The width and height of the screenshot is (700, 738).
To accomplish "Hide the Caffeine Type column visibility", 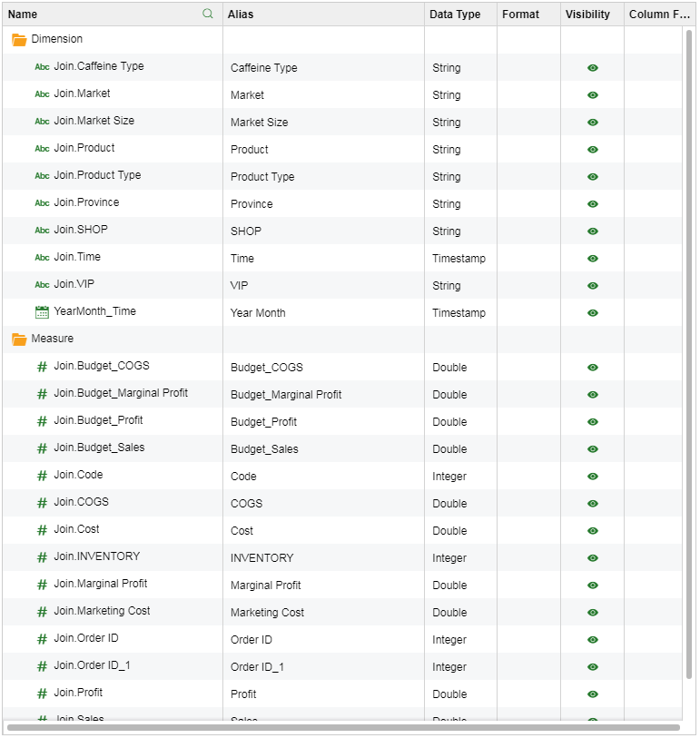I will 593,68.
